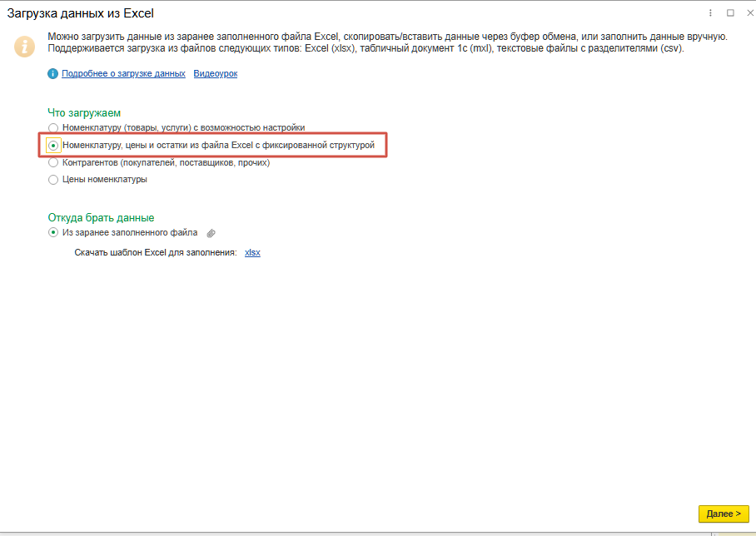Open the three-dot window menu
Screen dimensions: 756x536
[711, 13]
